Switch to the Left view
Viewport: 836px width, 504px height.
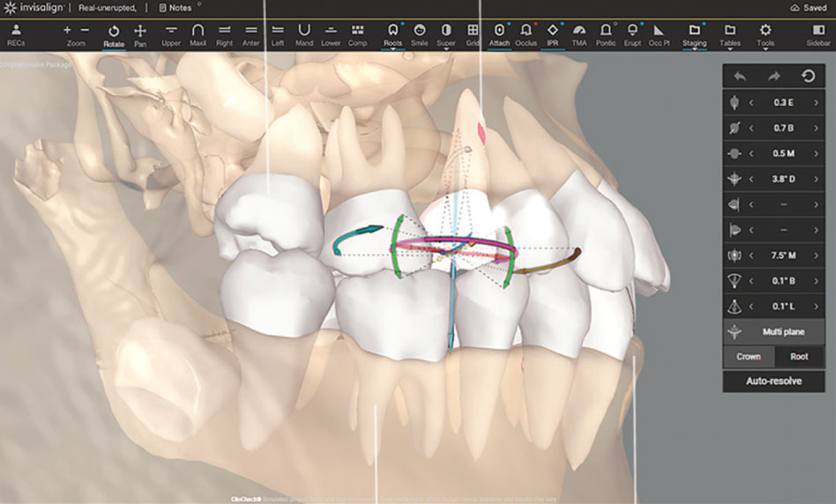point(278,35)
